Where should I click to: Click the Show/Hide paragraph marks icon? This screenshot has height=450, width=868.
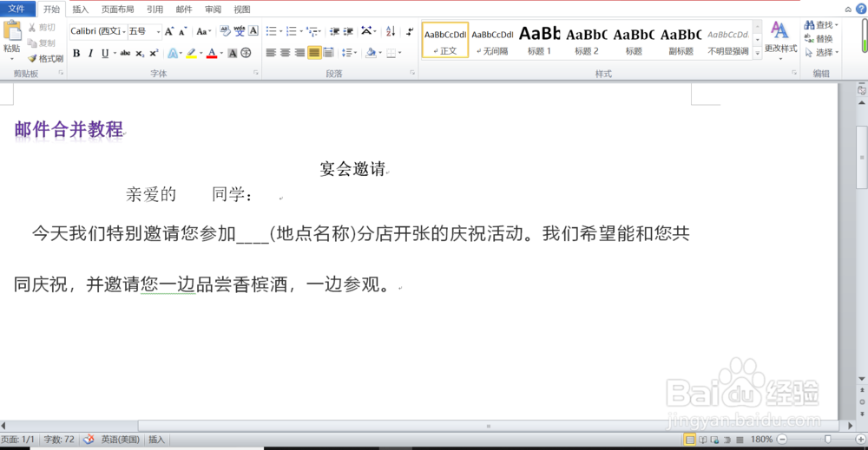[x=409, y=31]
